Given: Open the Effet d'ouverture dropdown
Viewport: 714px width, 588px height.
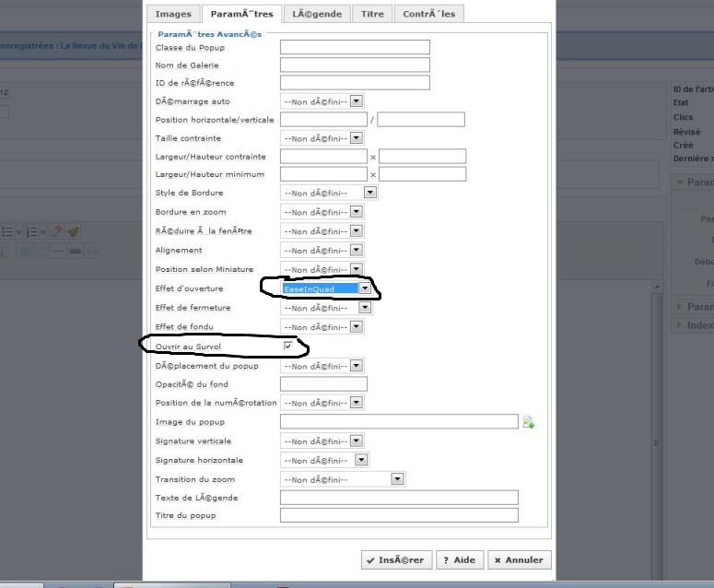Looking at the screenshot, I should click(x=365, y=288).
